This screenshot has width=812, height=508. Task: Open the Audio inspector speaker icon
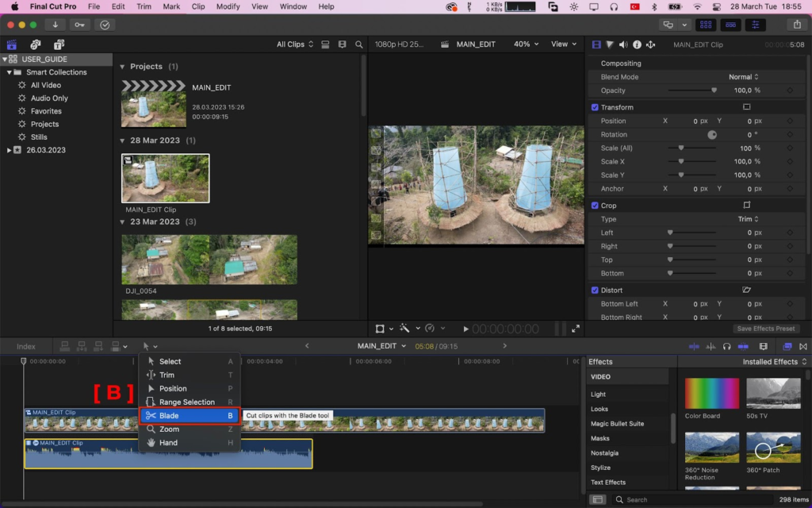click(x=623, y=44)
